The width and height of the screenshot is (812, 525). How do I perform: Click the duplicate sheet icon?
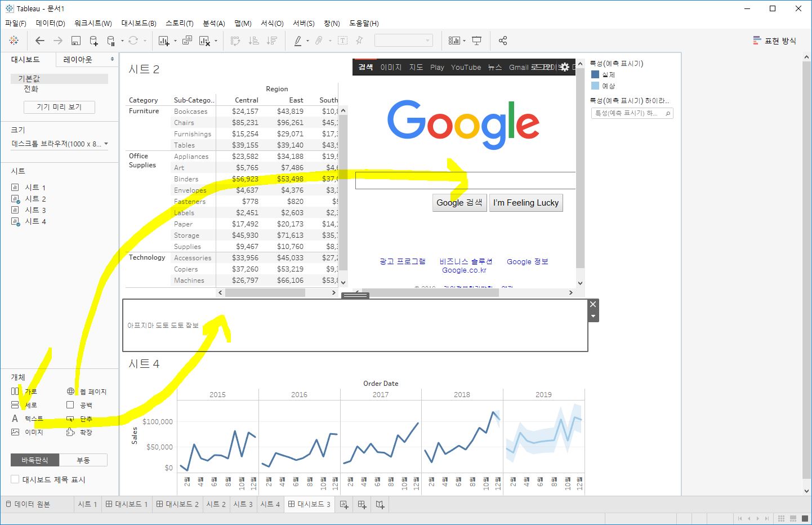(x=187, y=41)
